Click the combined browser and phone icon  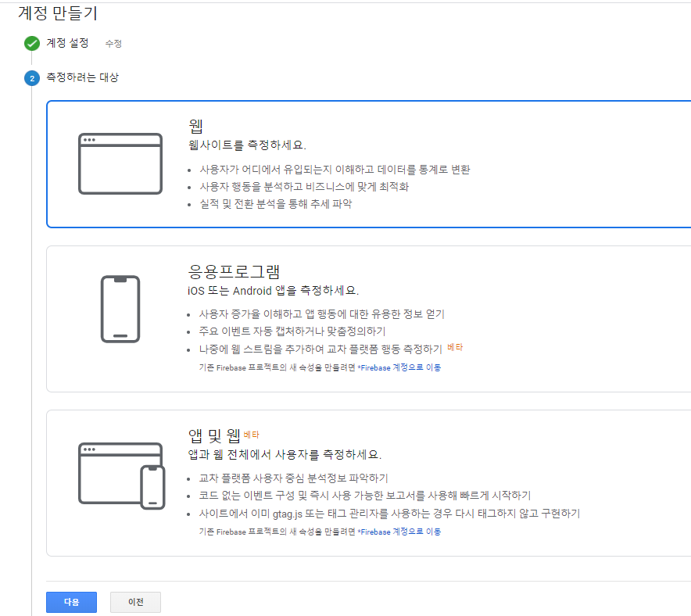coord(122,476)
